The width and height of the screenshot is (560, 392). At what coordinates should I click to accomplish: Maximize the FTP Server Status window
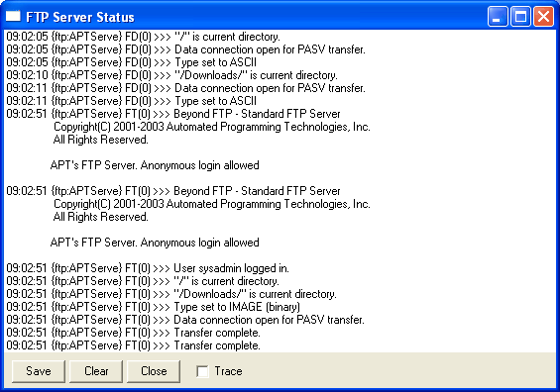pos(520,17)
